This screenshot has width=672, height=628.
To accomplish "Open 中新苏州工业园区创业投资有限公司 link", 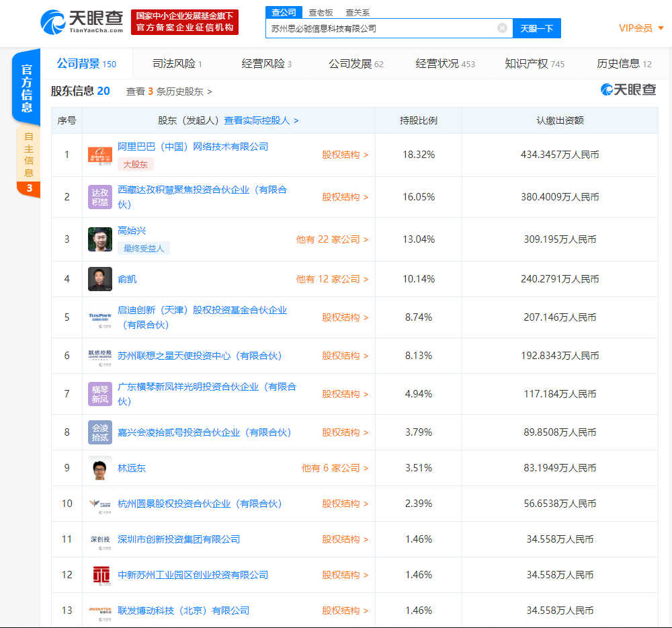I will pyautogui.click(x=193, y=575).
